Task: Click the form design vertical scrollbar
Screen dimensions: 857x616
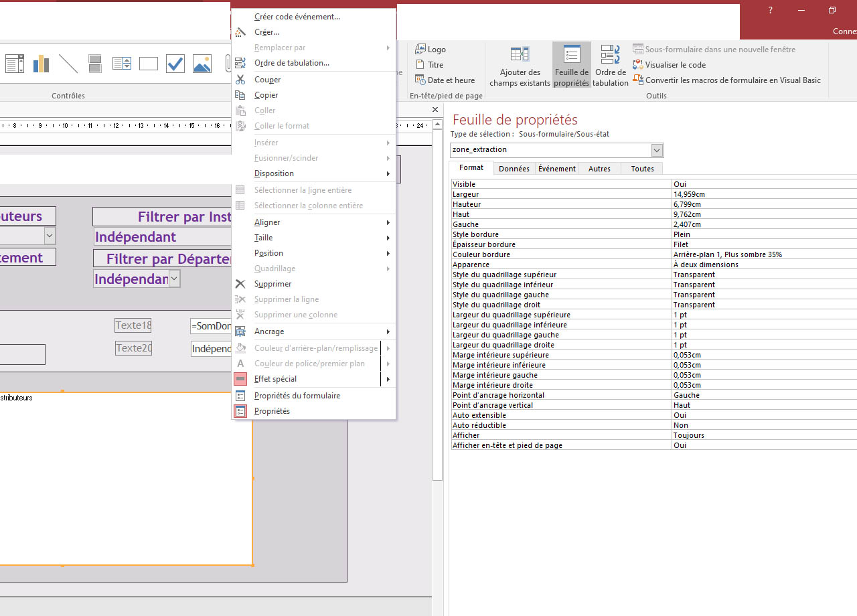Action: [437, 305]
